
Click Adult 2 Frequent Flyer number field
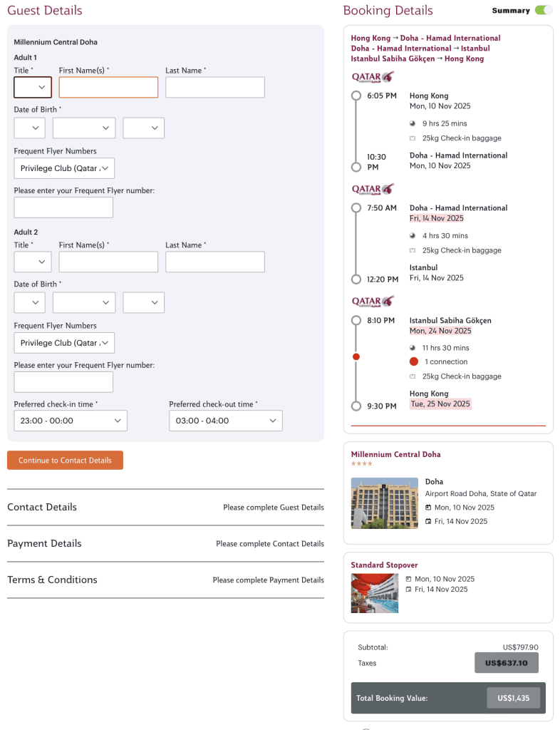click(x=63, y=382)
